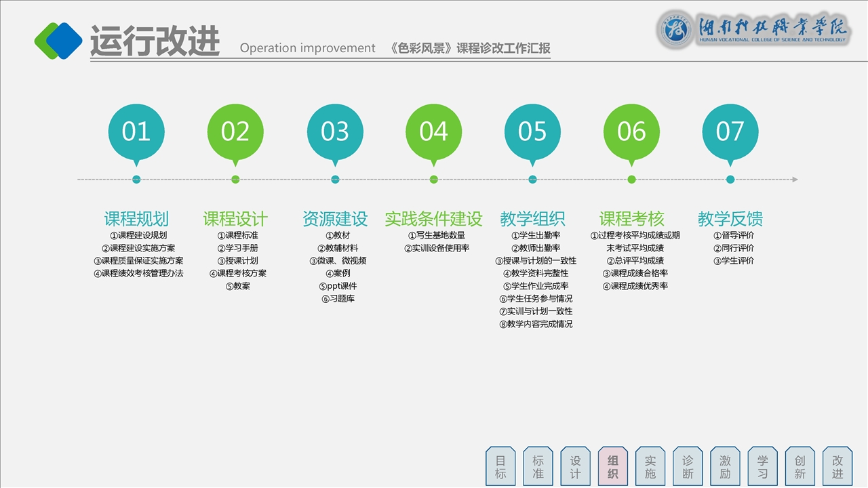
Task: Go to the 改进 navigation button
Action: 837,467
